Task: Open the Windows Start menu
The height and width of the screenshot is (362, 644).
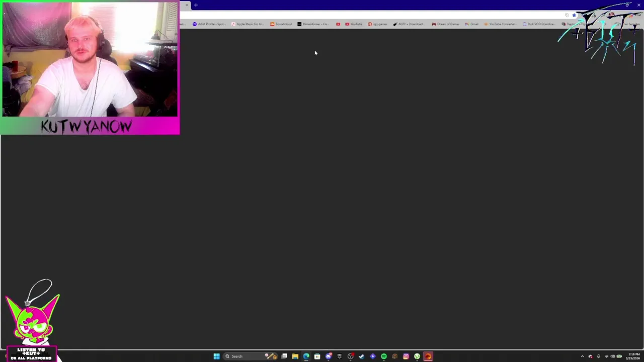Action: tap(216, 356)
